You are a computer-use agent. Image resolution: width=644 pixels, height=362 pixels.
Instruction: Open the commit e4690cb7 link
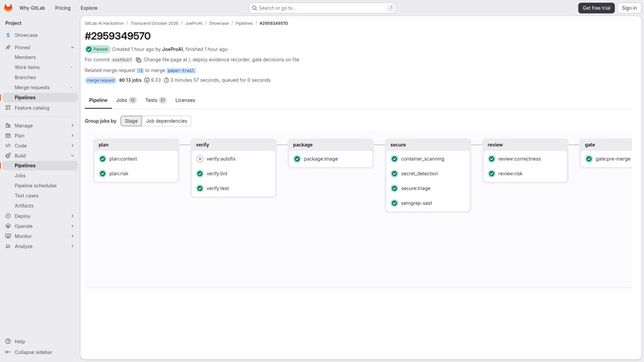click(x=122, y=60)
